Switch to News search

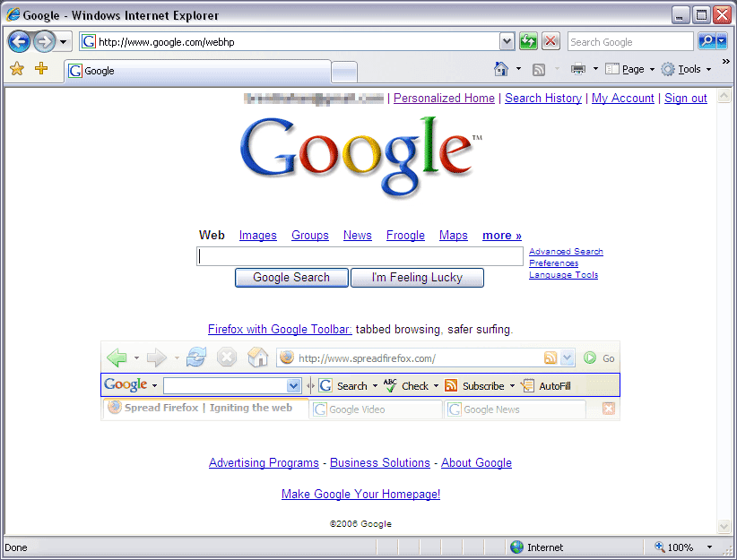357,235
